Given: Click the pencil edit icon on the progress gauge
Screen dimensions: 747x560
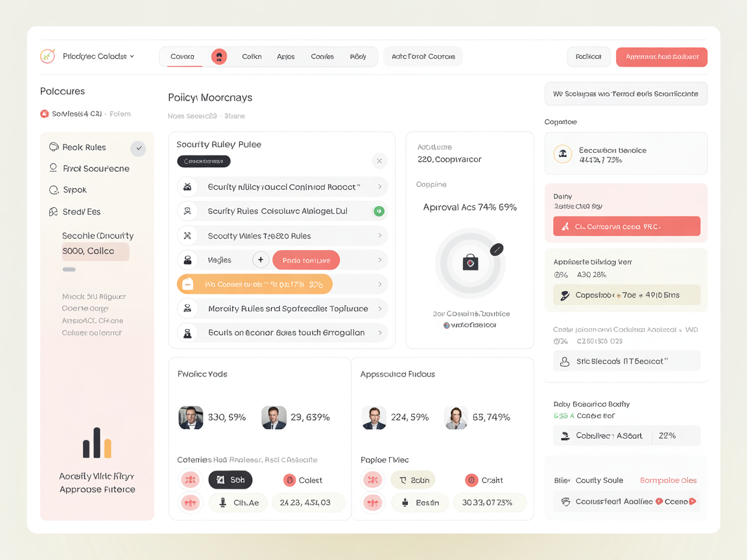Looking at the screenshot, I should [x=497, y=248].
